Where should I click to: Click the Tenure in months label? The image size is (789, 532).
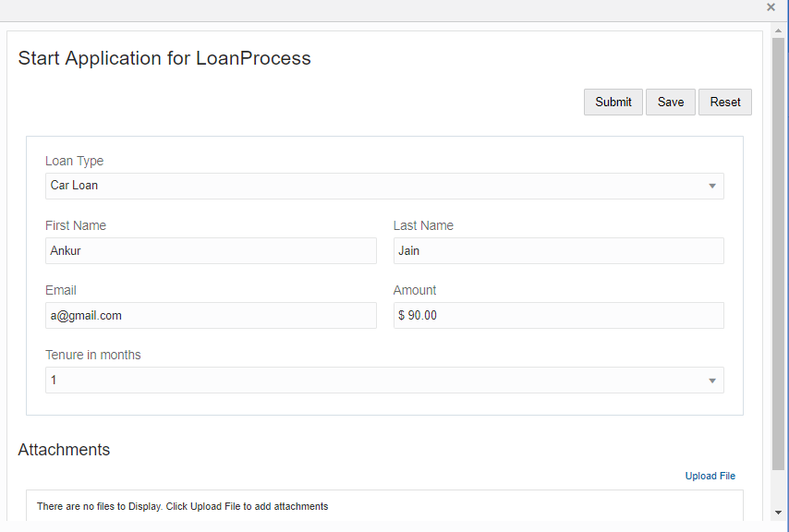(x=93, y=355)
